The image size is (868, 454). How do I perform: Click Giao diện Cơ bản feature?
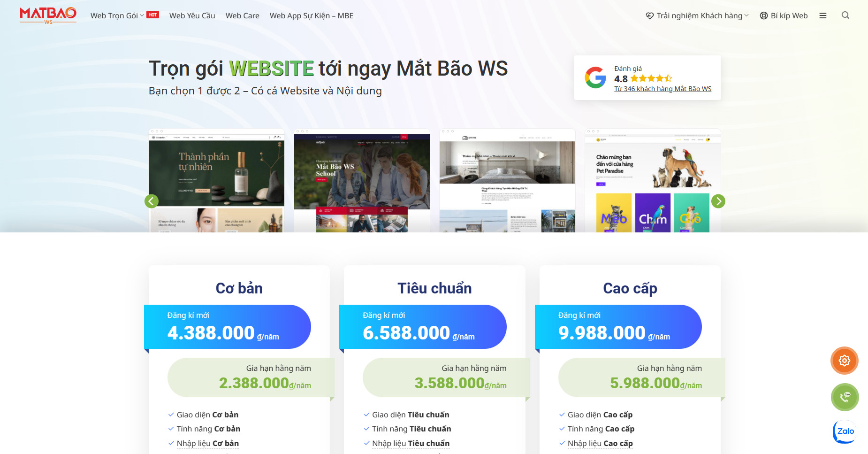207,415
